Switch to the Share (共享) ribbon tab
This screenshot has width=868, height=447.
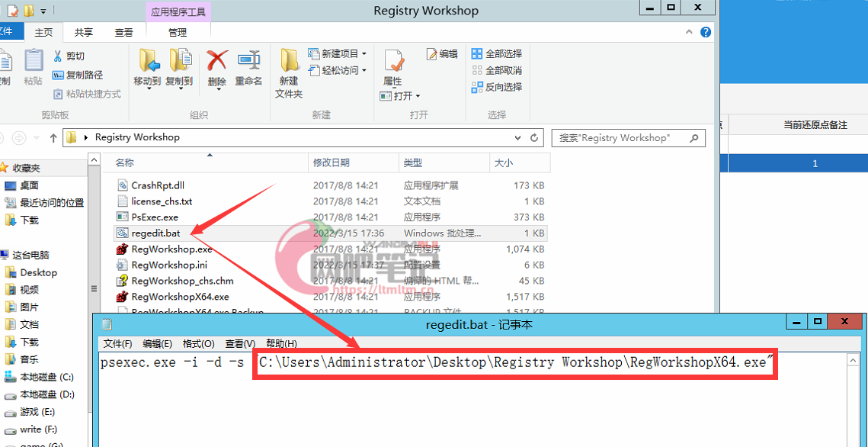pyautogui.click(x=84, y=33)
